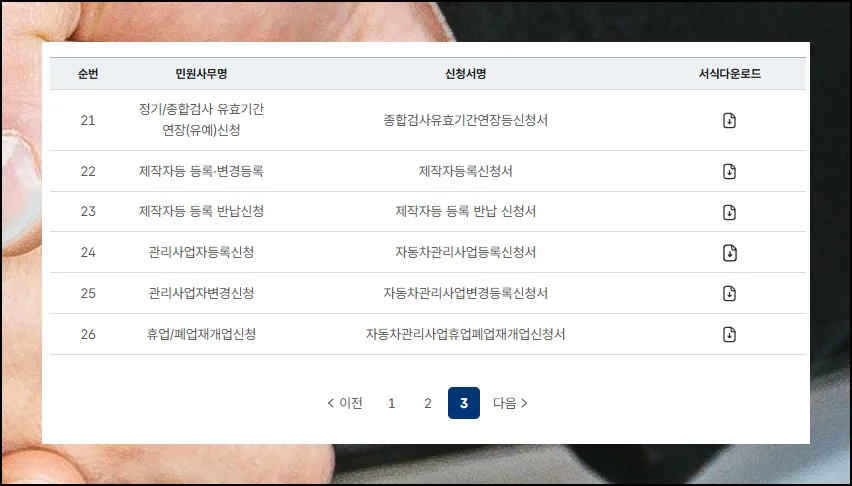Click 종합검사유효기간연장등신청서 form name
This screenshot has height=486, width=852.
click(465, 120)
